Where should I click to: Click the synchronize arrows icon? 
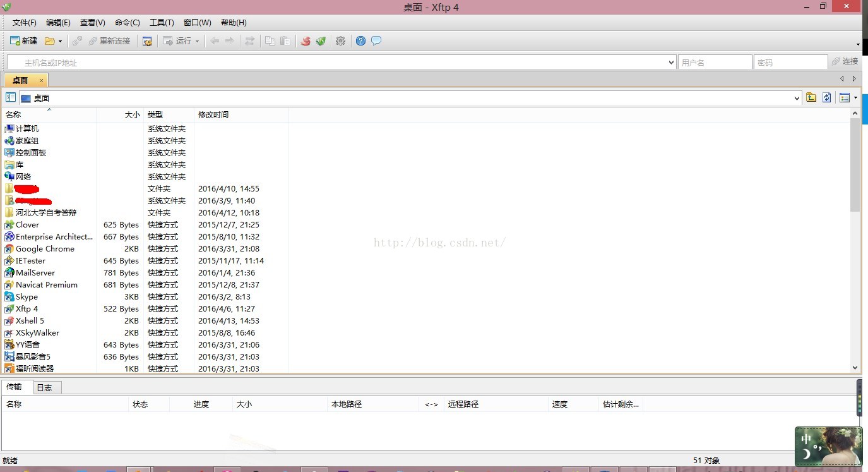tap(250, 41)
